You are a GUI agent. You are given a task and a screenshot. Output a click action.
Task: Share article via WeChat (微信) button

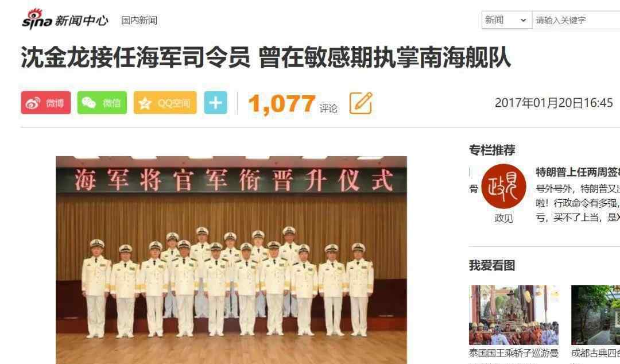(x=102, y=103)
